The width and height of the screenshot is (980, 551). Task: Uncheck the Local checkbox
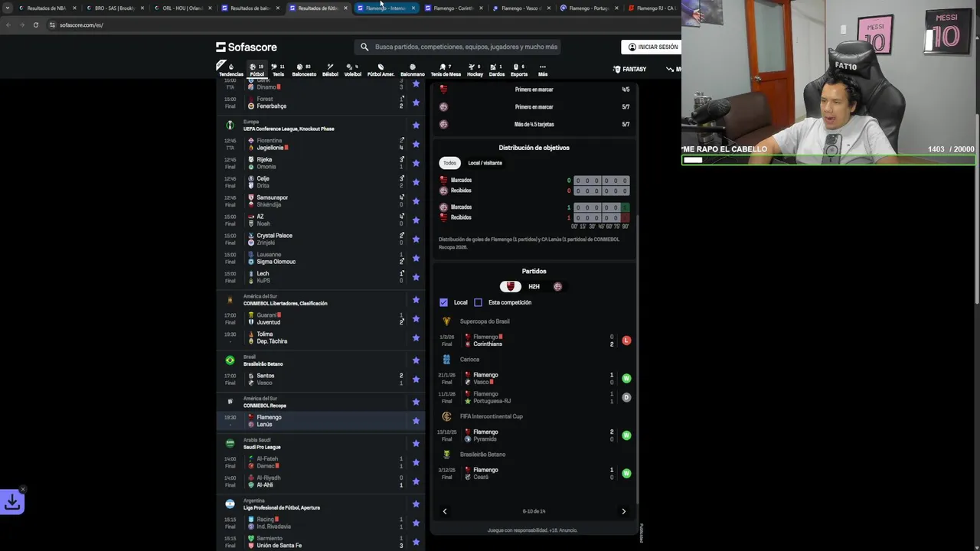(443, 302)
